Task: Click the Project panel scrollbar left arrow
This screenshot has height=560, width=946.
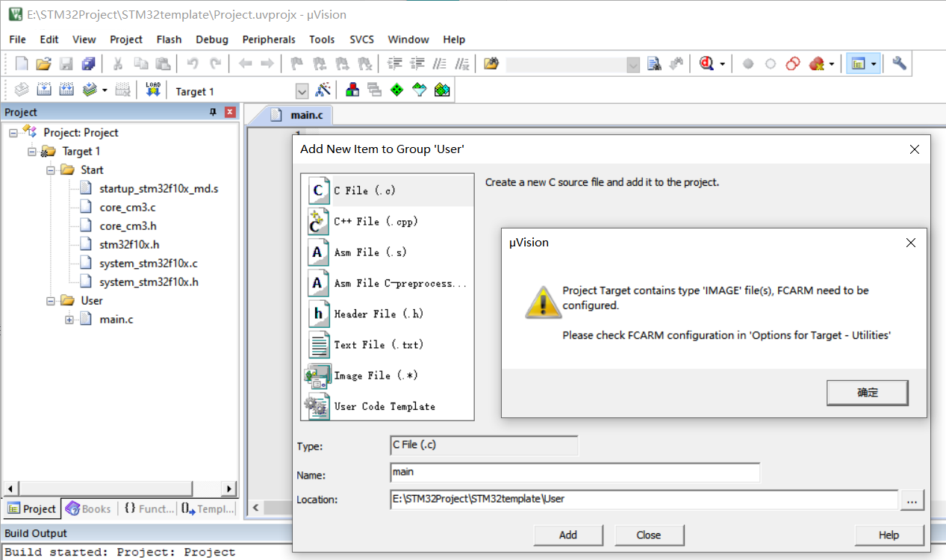Action: (10, 488)
